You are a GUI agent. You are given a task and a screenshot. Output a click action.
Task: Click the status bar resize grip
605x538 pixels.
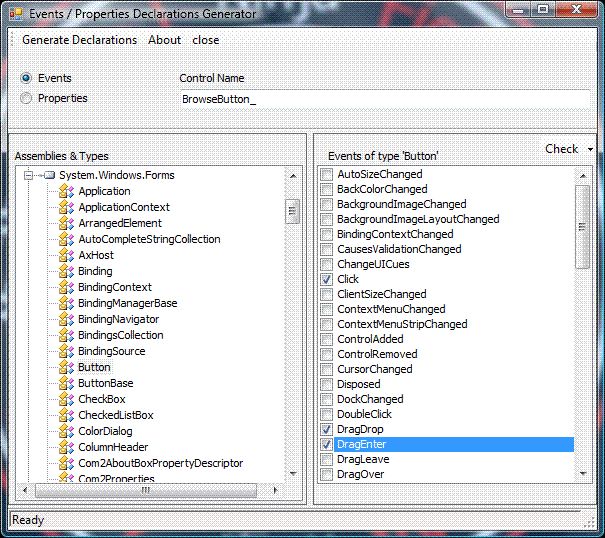click(590, 523)
